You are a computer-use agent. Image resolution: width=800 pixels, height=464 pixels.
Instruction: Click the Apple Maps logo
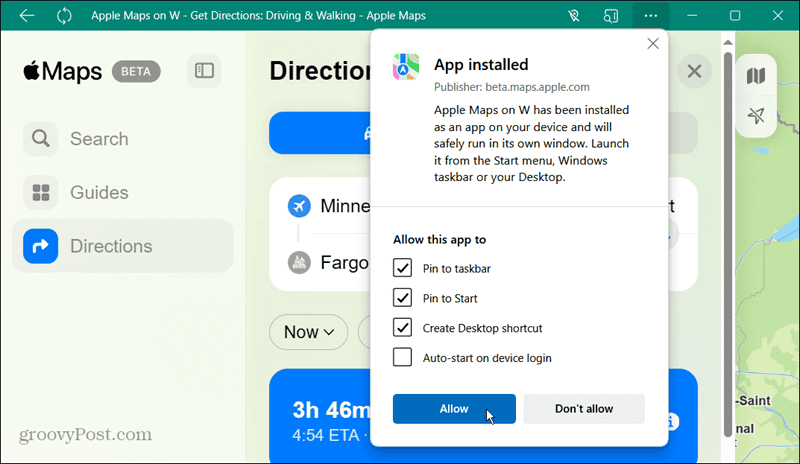(x=62, y=71)
